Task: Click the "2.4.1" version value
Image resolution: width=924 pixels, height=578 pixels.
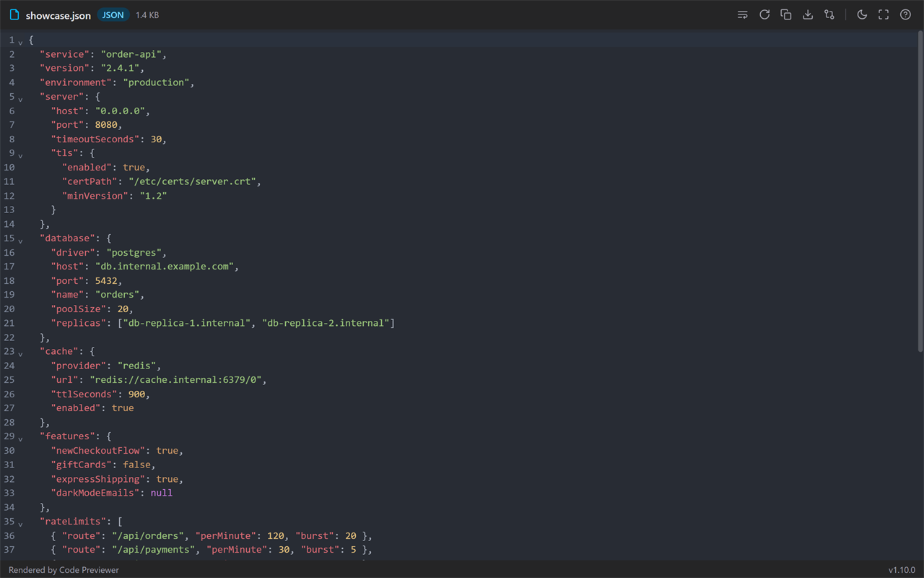Action: click(x=120, y=68)
